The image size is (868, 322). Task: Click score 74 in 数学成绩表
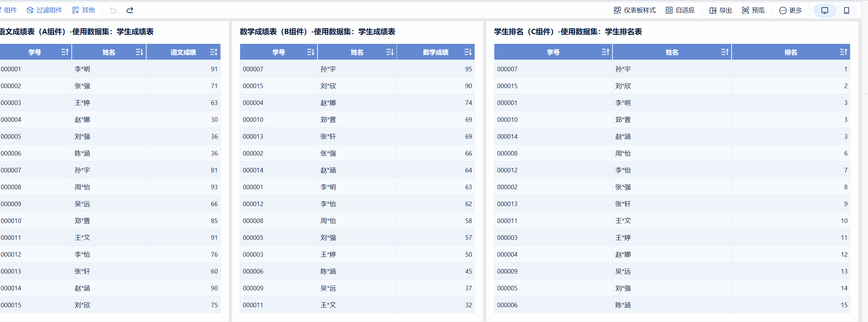[468, 103]
